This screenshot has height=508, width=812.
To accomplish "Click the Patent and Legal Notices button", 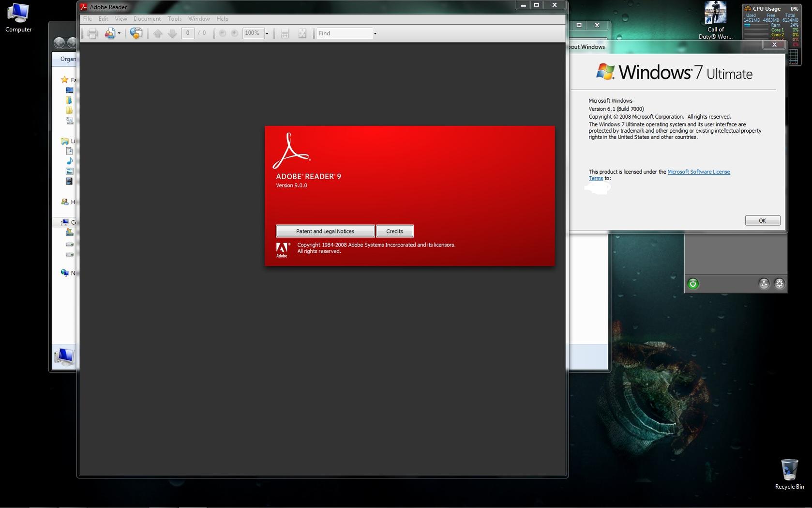I will pyautogui.click(x=325, y=231).
